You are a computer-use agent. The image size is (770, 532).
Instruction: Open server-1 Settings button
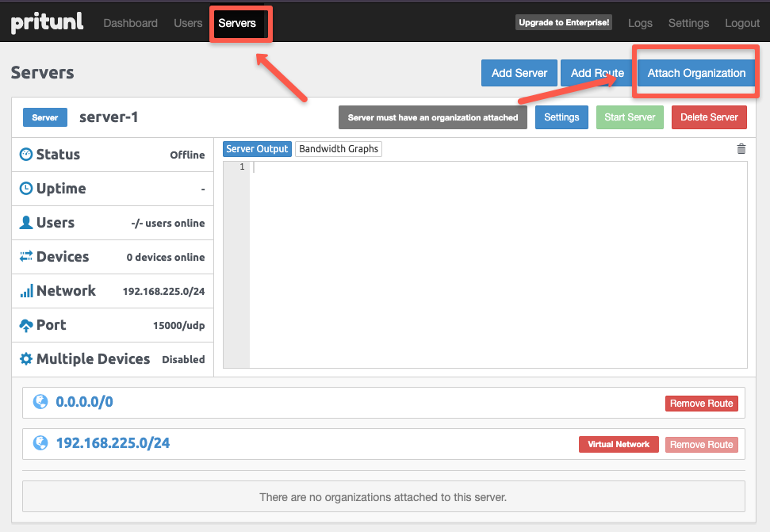click(x=561, y=117)
